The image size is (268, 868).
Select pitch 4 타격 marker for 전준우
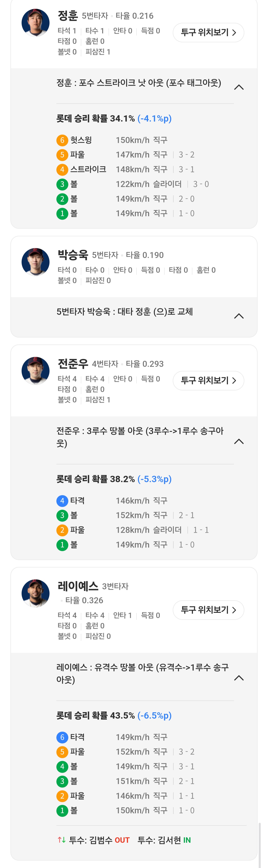click(62, 501)
